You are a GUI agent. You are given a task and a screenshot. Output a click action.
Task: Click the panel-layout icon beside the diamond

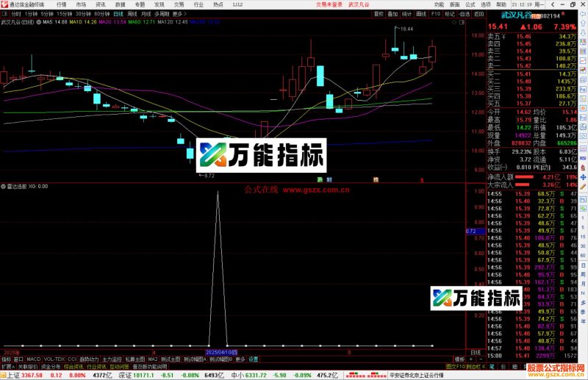coord(462,23)
